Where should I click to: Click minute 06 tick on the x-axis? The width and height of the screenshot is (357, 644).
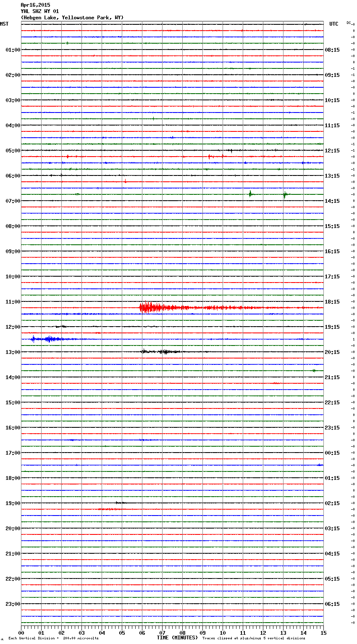[142, 633]
